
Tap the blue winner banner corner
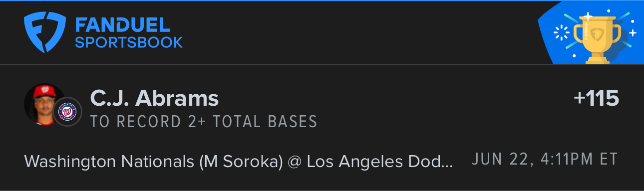591,33
